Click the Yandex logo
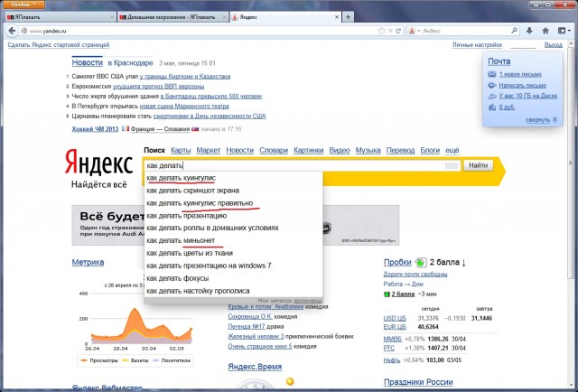The image size is (578, 392). click(99, 164)
